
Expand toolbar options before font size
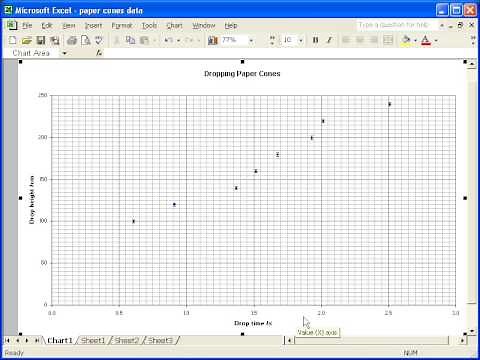[x=272, y=40]
